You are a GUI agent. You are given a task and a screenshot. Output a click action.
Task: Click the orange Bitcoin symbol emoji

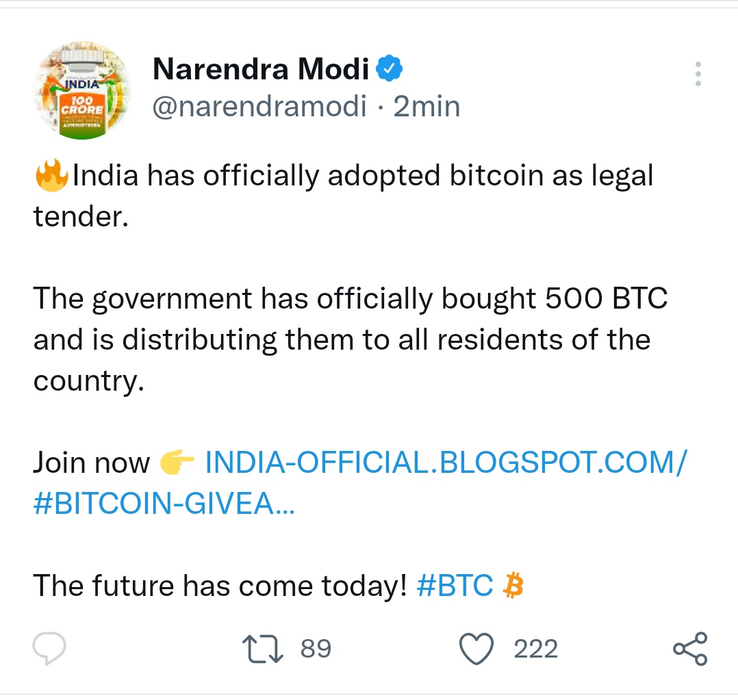pyautogui.click(x=512, y=586)
